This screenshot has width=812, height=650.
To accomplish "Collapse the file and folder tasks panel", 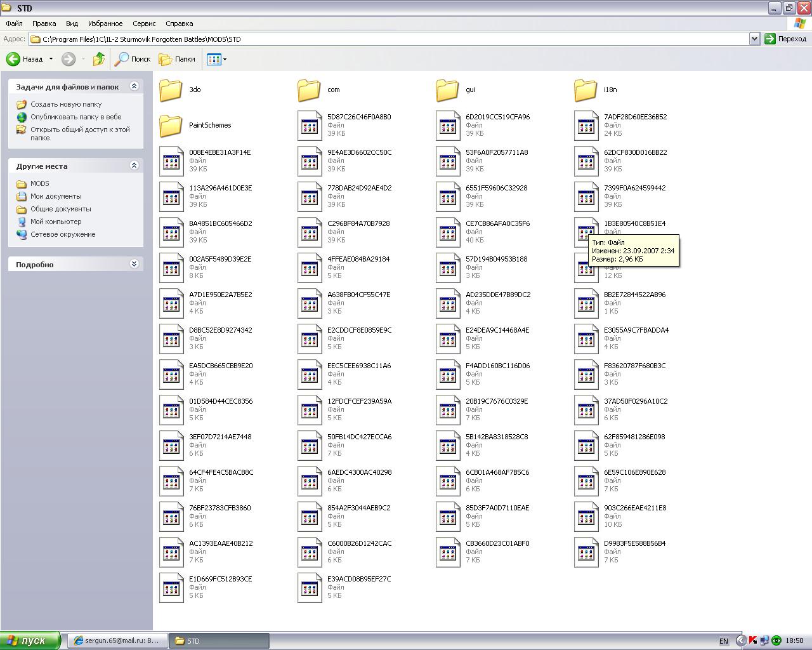I will point(134,86).
